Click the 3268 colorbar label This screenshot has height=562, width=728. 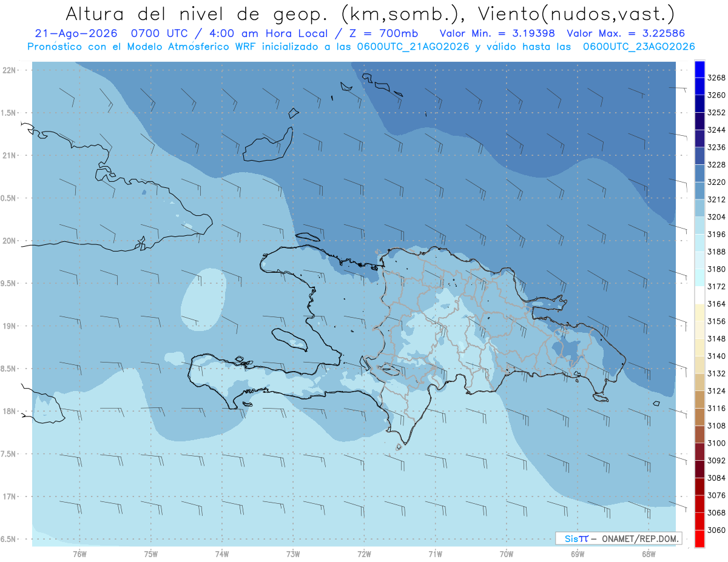coord(716,78)
